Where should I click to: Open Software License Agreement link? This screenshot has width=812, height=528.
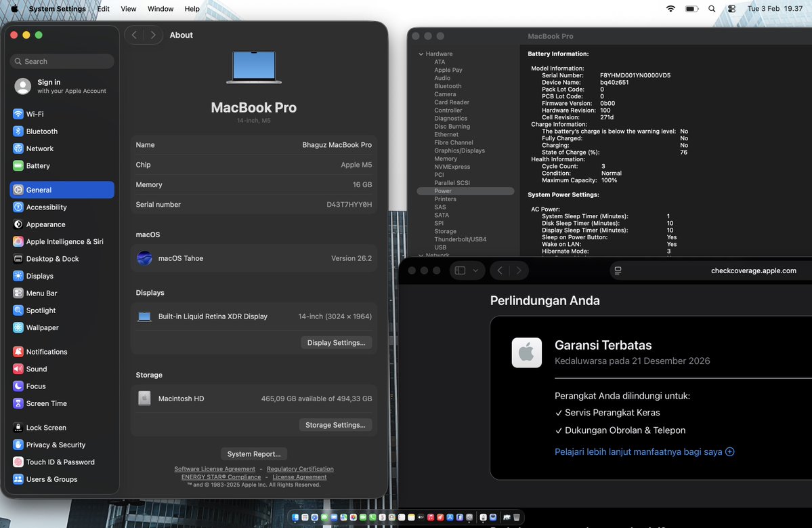point(215,469)
